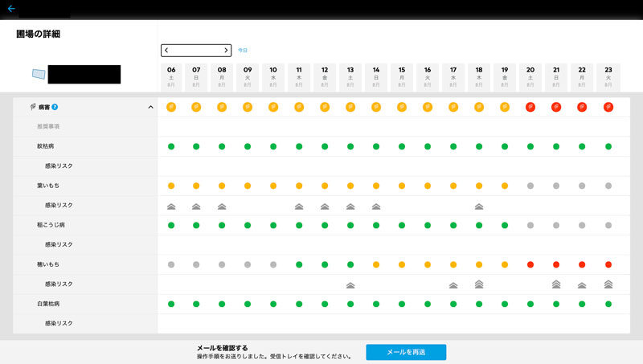The height and width of the screenshot is (364, 643).
Task: Click 穂いもち risk arrow for 13
Action: (x=350, y=285)
